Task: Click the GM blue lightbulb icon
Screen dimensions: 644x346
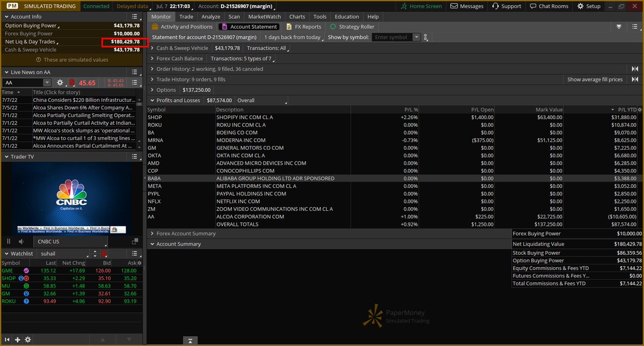Action: (x=26, y=293)
